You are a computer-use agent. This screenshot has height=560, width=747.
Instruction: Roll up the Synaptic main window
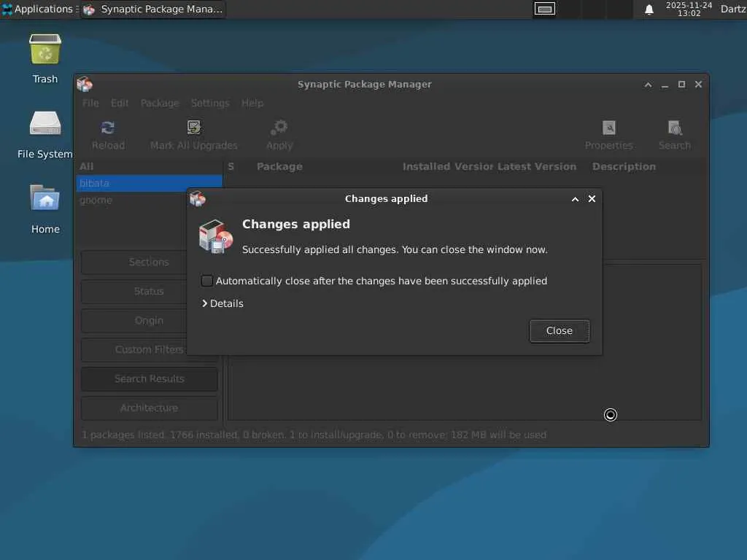pos(648,85)
